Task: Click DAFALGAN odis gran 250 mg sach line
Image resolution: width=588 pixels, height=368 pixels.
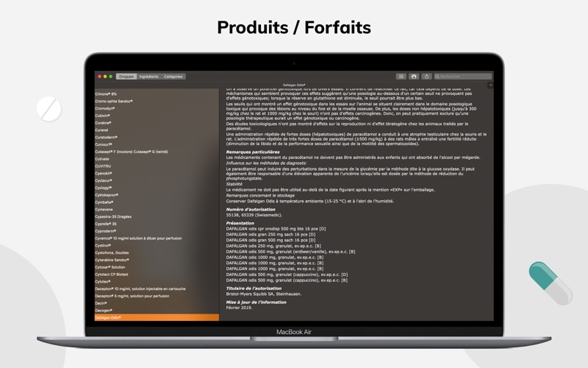Action: click(x=270, y=234)
